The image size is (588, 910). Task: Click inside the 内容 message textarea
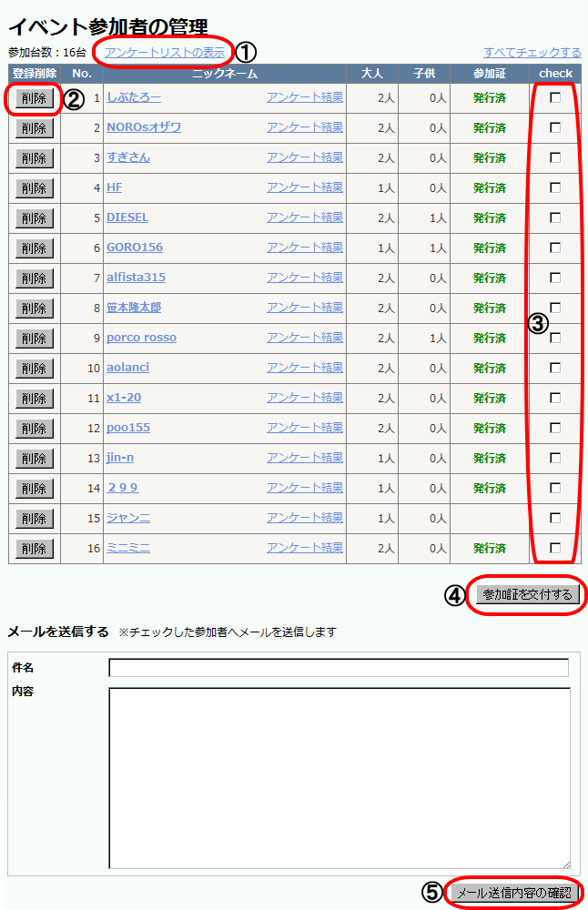click(339, 778)
